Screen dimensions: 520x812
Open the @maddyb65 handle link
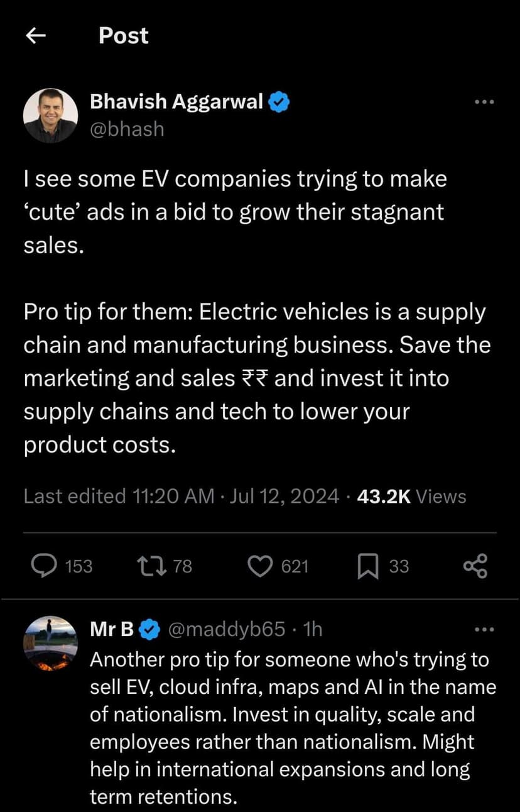(227, 629)
